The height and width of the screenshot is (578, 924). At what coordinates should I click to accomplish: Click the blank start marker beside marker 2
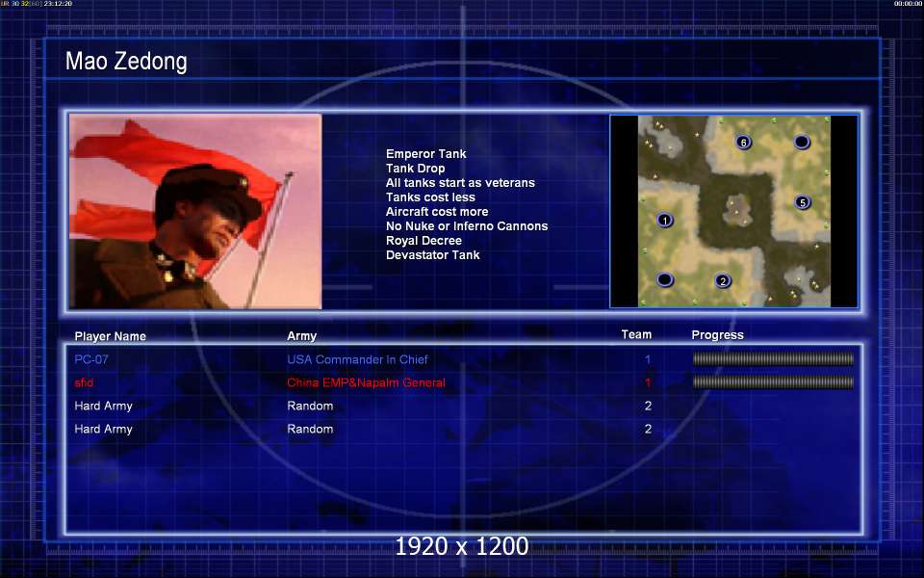point(665,279)
